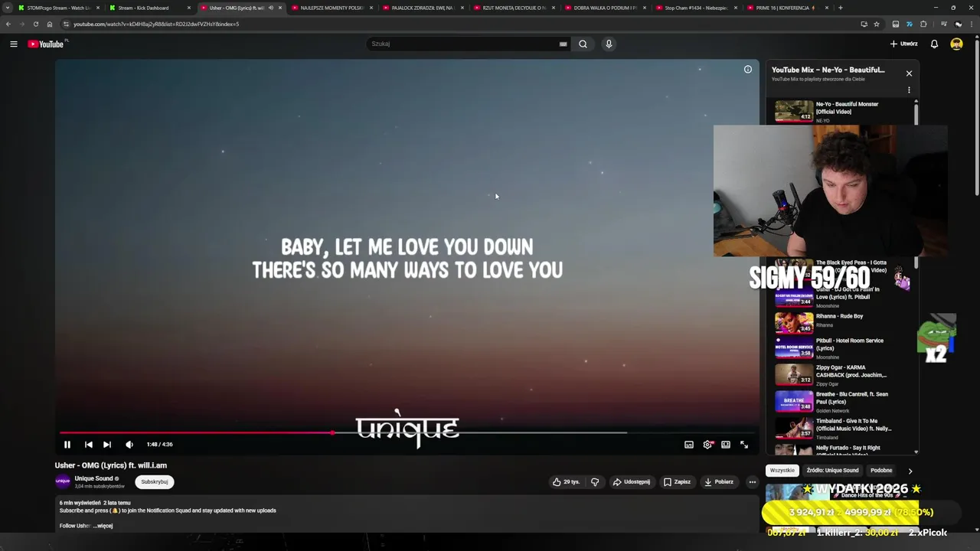Go back in browser history

coord(8,24)
